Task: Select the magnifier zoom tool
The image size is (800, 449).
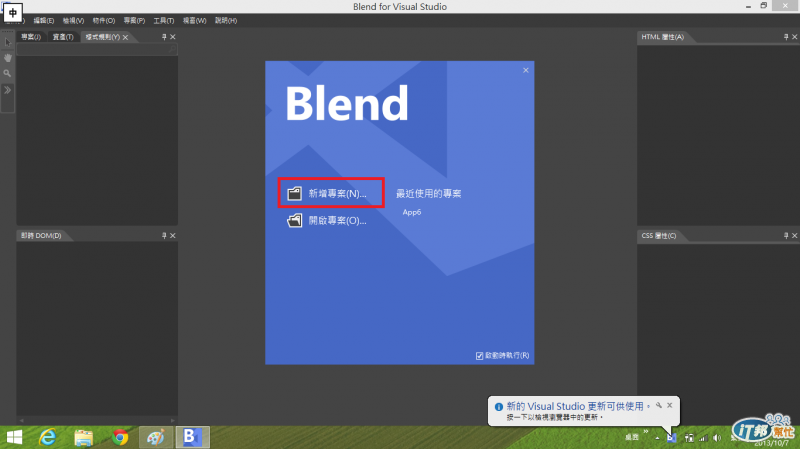Action: pyautogui.click(x=7, y=73)
